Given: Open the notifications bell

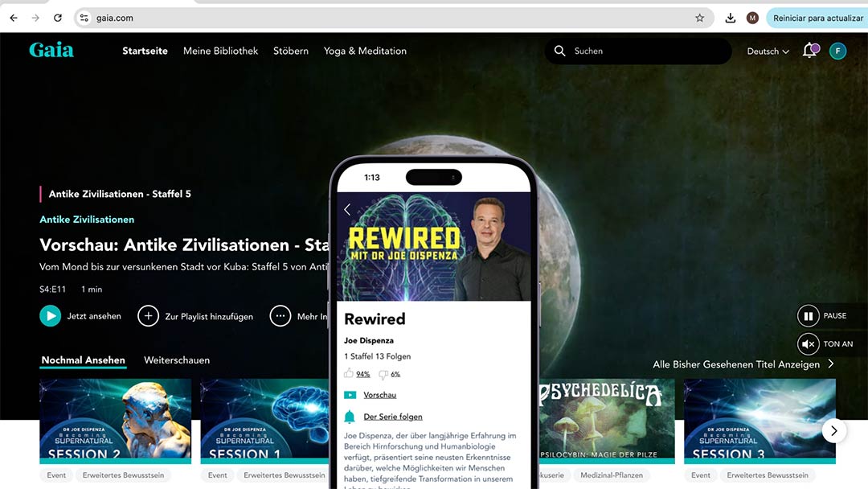Looking at the screenshot, I should (x=809, y=51).
